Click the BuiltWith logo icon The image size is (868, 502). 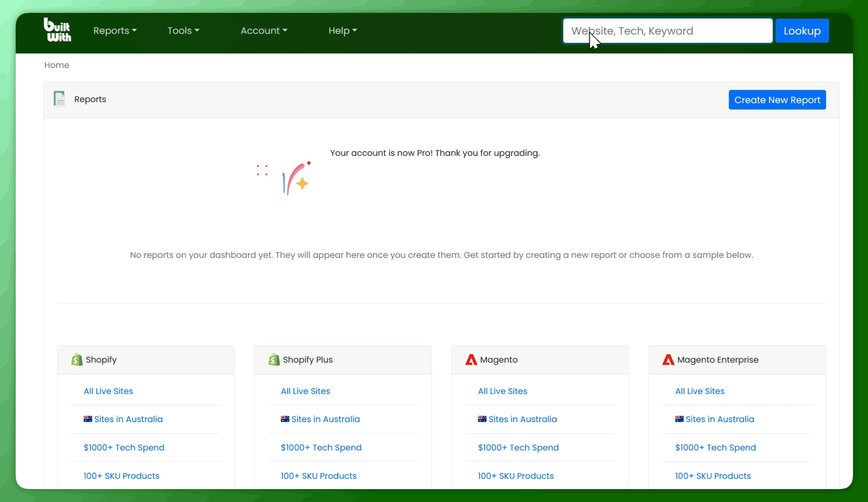point(58,30)
